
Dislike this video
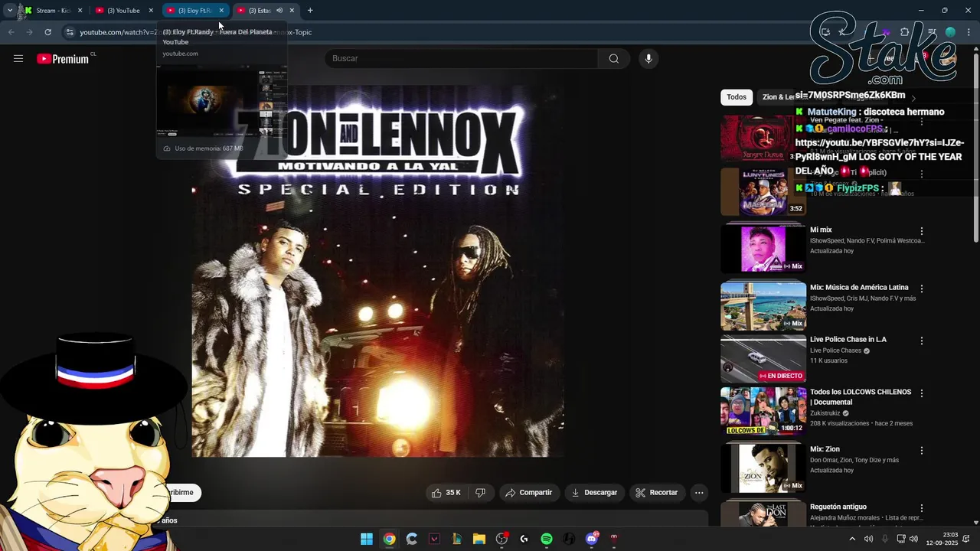click(x=481, y=493)
